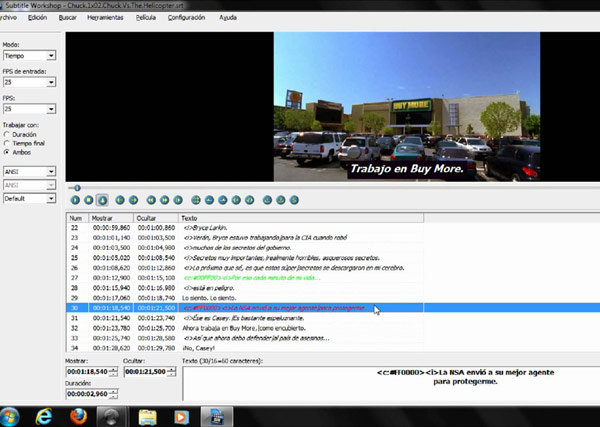Click the Duración field spinner arrows
Viewport: 600px width, 427px height.
click(x=114, y=394)
